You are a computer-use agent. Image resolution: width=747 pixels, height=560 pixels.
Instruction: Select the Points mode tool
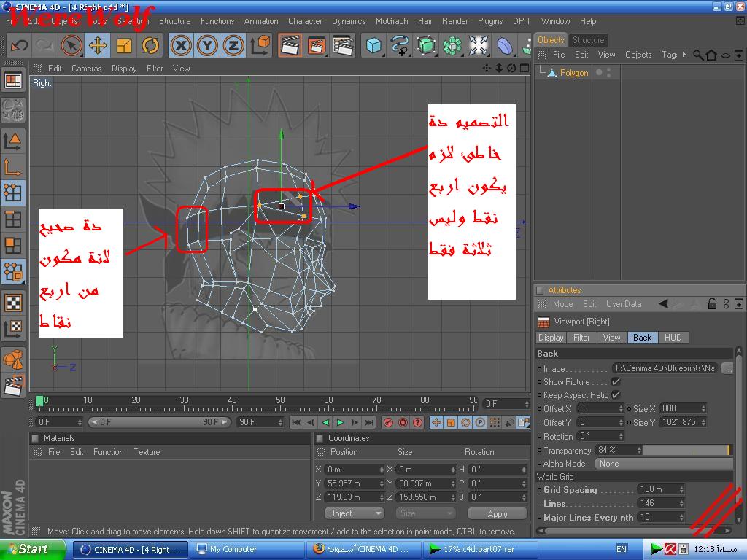[13, 192]
